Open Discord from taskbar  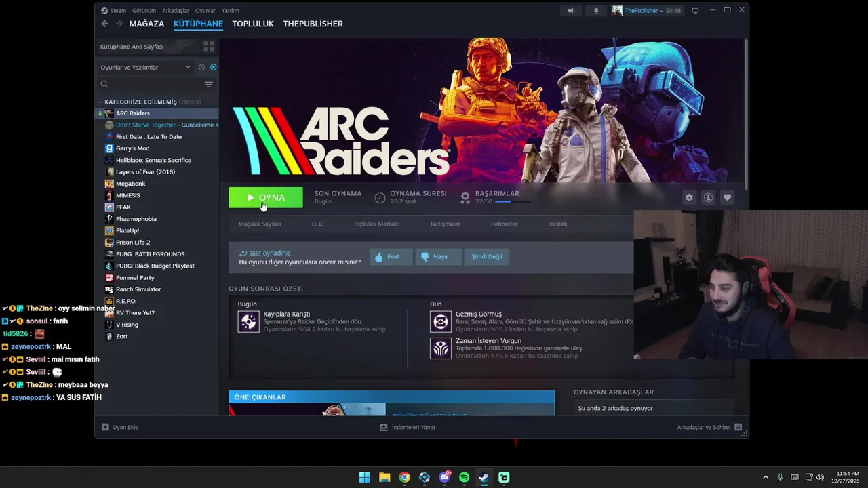[444, 477]
